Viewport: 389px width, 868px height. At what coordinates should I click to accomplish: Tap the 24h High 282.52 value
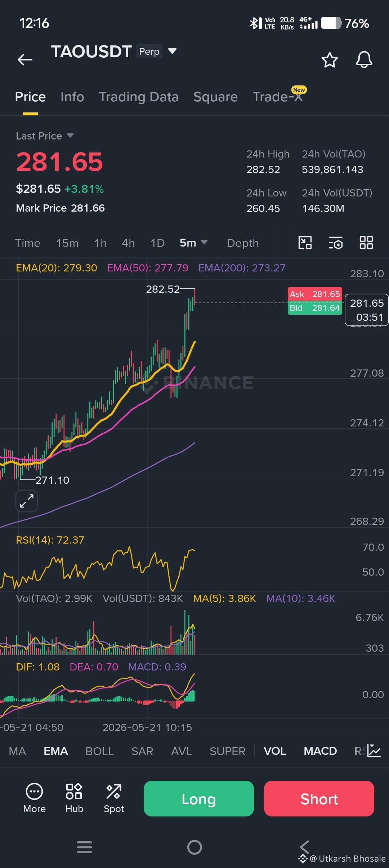pyautogui.click(x=263, y=169)
